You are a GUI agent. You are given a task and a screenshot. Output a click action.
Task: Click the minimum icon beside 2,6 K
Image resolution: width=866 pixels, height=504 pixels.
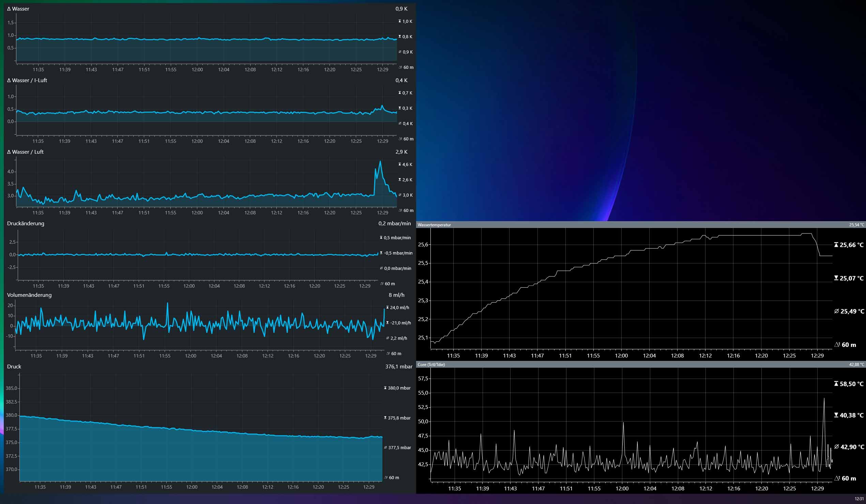coord(400,180)
